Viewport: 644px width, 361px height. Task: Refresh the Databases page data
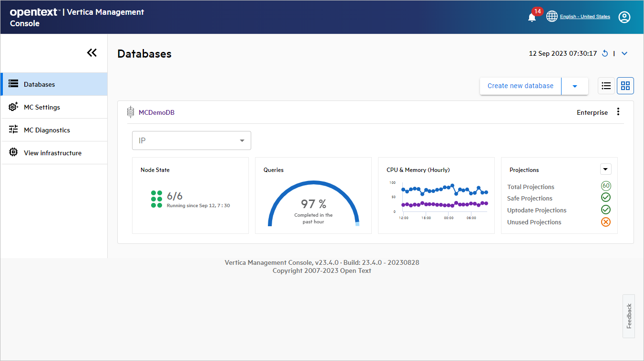(605, 53)
